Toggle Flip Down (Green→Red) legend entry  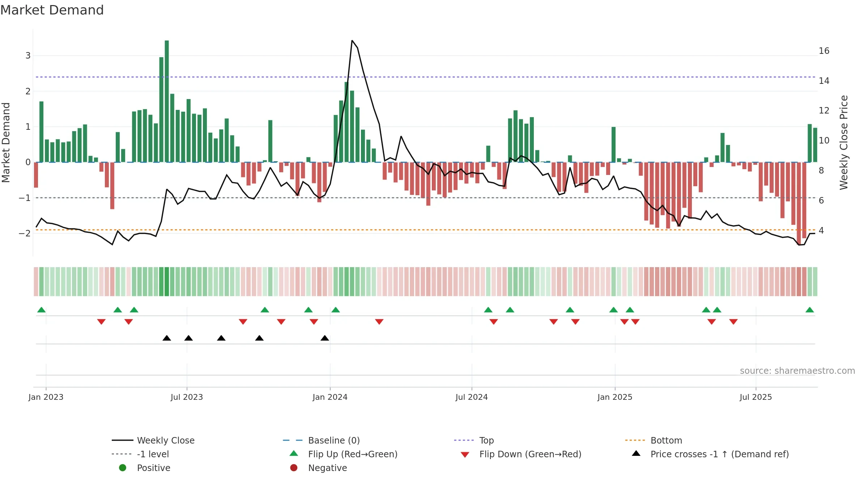coord(521,454)
